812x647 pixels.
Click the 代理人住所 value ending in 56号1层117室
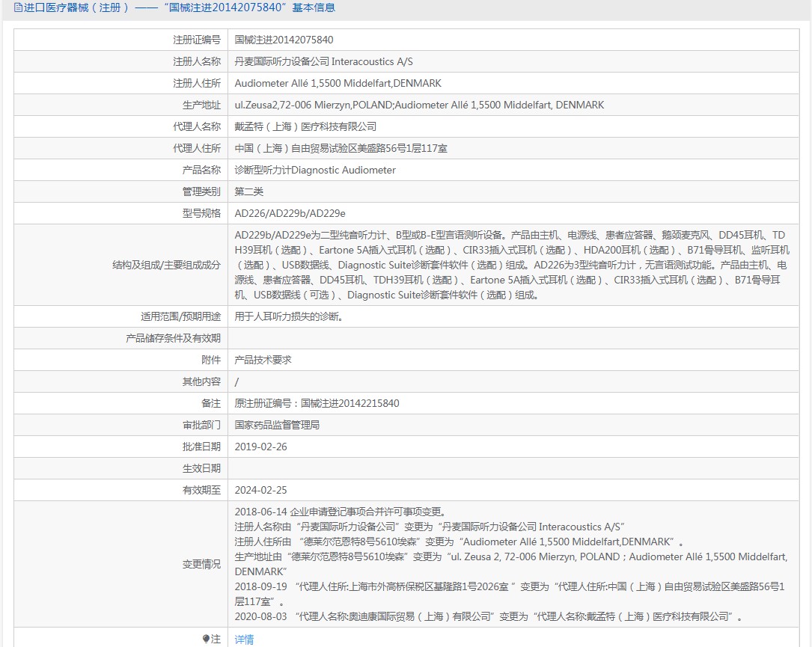[341, 149]
